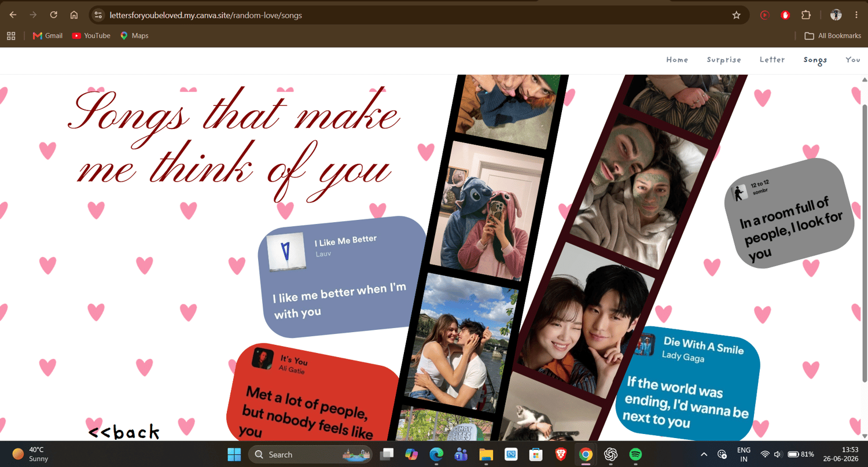The image size is (868, 467).
Task: Go back using the browser back arrow
Action: 13,15
